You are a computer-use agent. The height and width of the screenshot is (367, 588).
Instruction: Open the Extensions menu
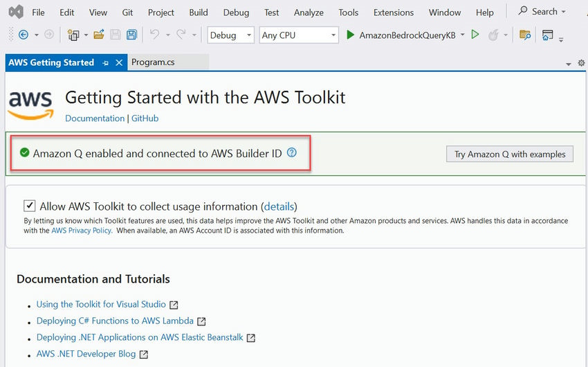(394, 12)
